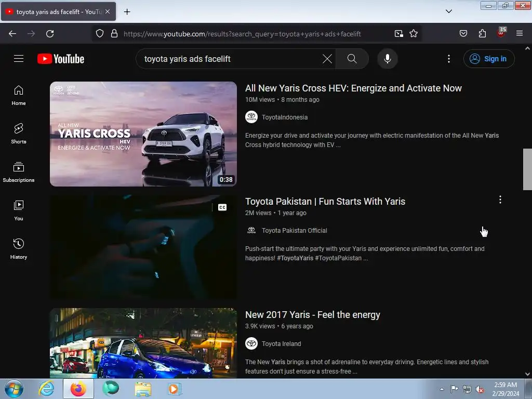Open the file explorer folder taskbar icon
Screen dimensions: 532x399
(143, 389)
